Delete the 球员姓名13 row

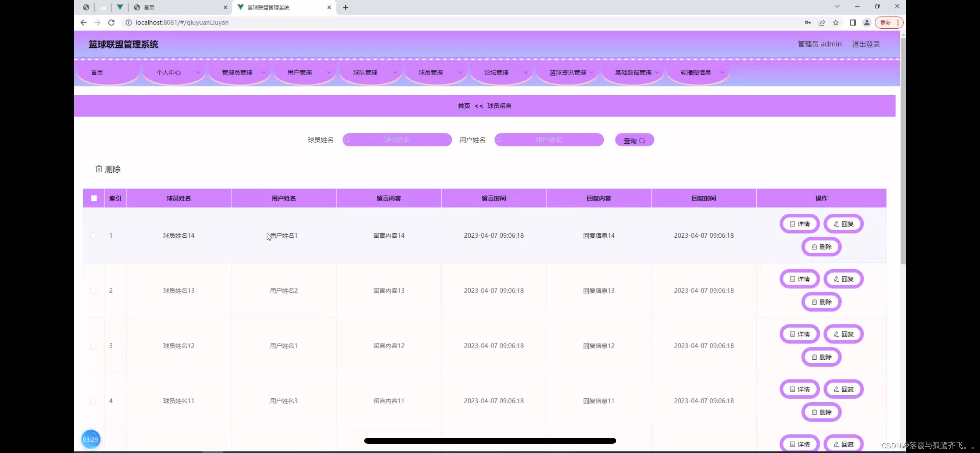pyautogui.click(x=821, y=302)
